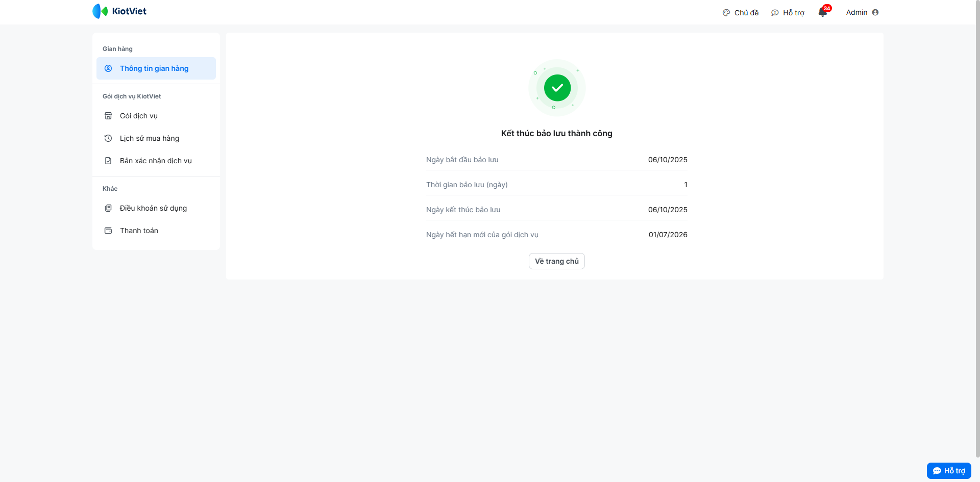Image resolution: width=980 pixels, height=482 pixels.
Task: Select Bản xác nhận dịch vụ
Action: pos(156,161)
